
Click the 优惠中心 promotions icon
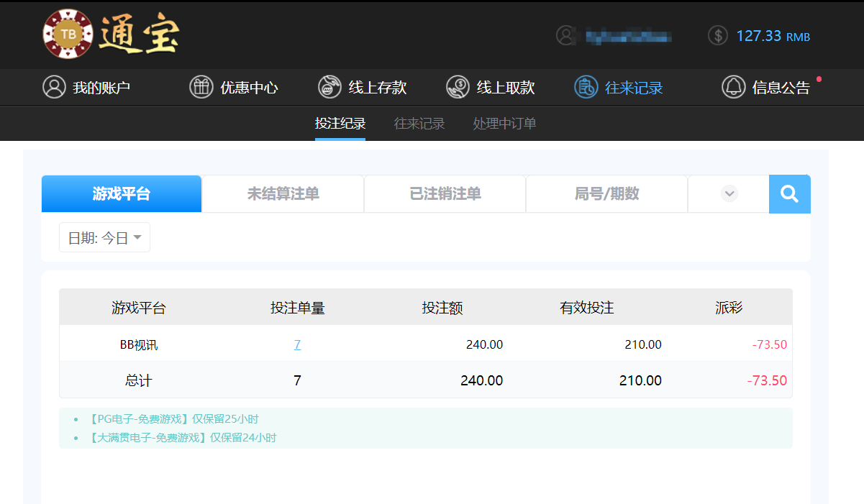click(x=201, y=87)
